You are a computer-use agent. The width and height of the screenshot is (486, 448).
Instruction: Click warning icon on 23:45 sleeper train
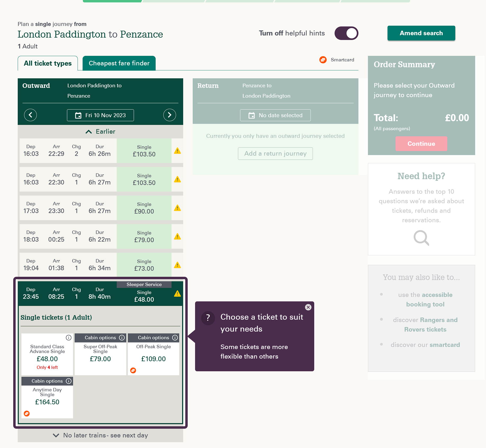177,294
